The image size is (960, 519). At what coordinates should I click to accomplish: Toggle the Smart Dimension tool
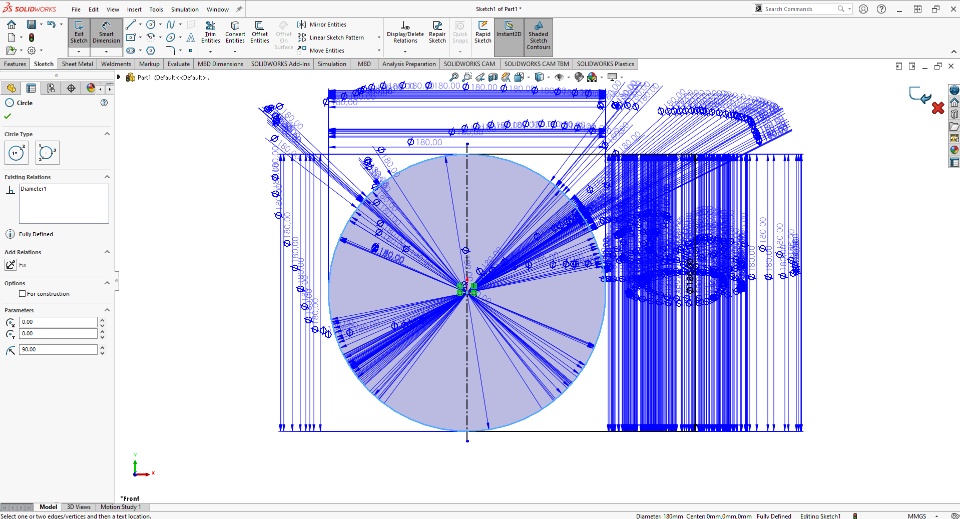coord(107,32)
